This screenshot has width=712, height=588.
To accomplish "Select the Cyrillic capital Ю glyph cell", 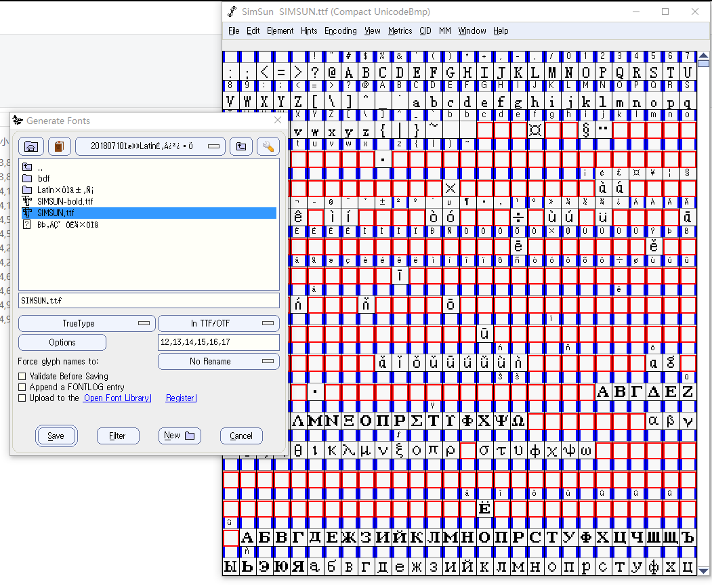I will pos(281,566).
